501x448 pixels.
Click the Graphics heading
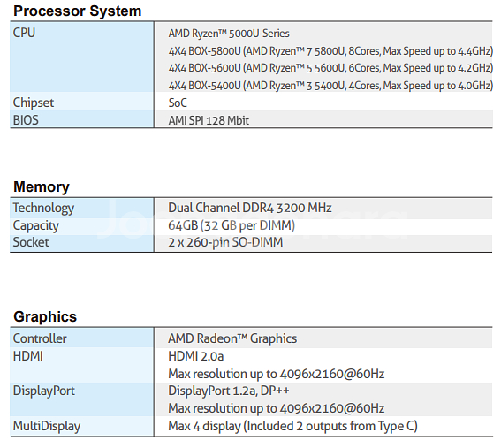45,316
